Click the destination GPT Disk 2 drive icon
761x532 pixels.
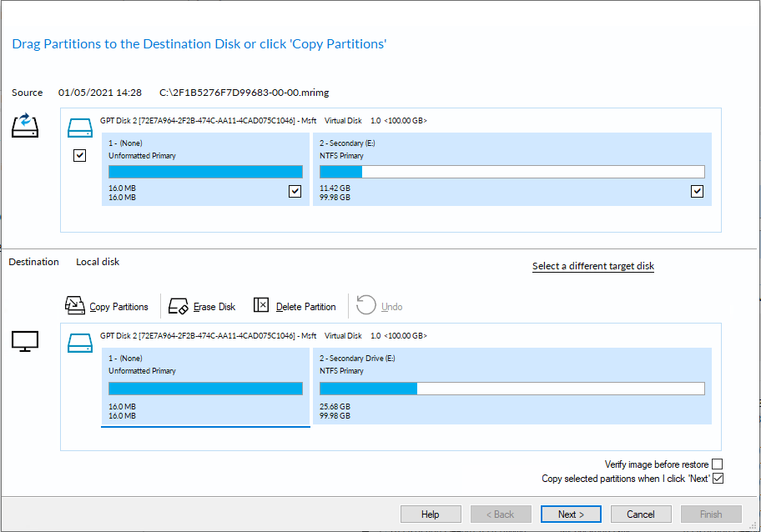(x=80, y=342)
